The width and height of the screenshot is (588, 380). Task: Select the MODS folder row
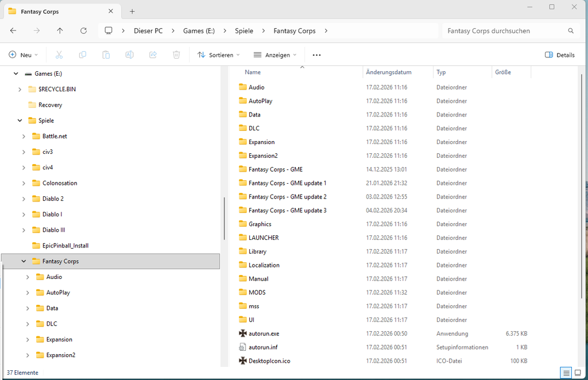[257, 292]
